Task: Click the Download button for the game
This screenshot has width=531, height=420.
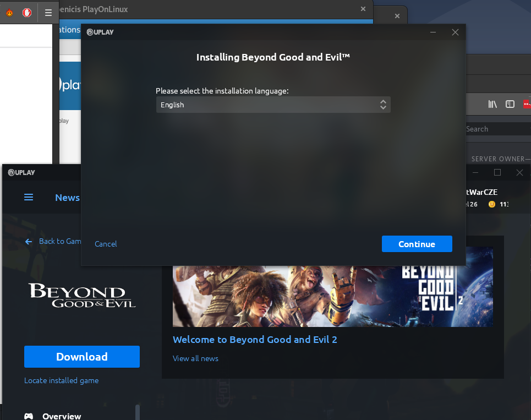Action: point(82,357)
